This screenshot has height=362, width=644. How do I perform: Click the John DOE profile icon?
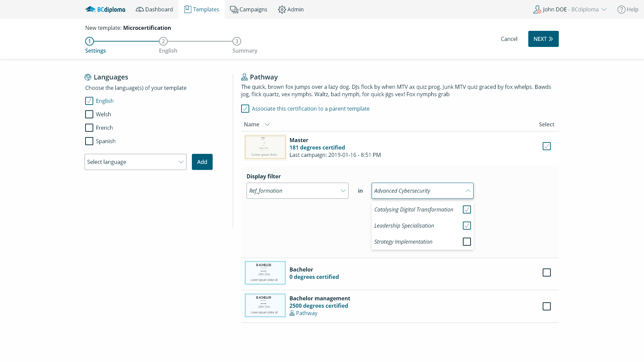tap(537, 9)
